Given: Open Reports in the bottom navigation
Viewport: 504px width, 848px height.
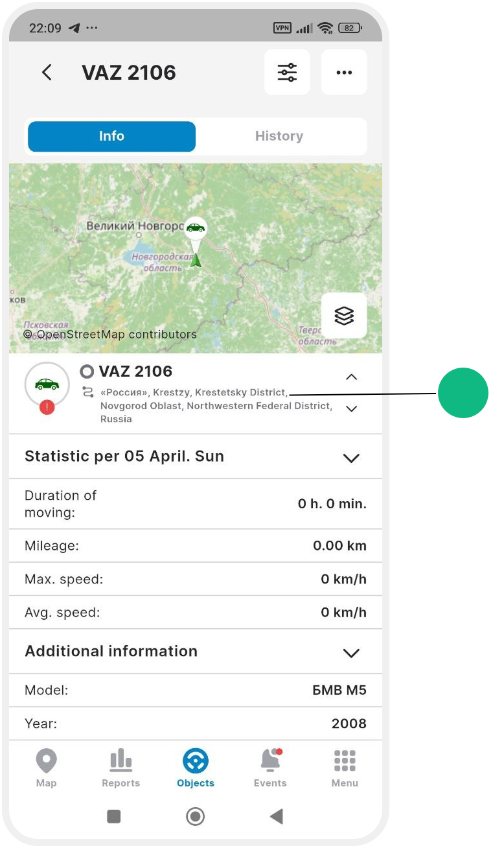Looking at the screenshot, I should 121,768.
